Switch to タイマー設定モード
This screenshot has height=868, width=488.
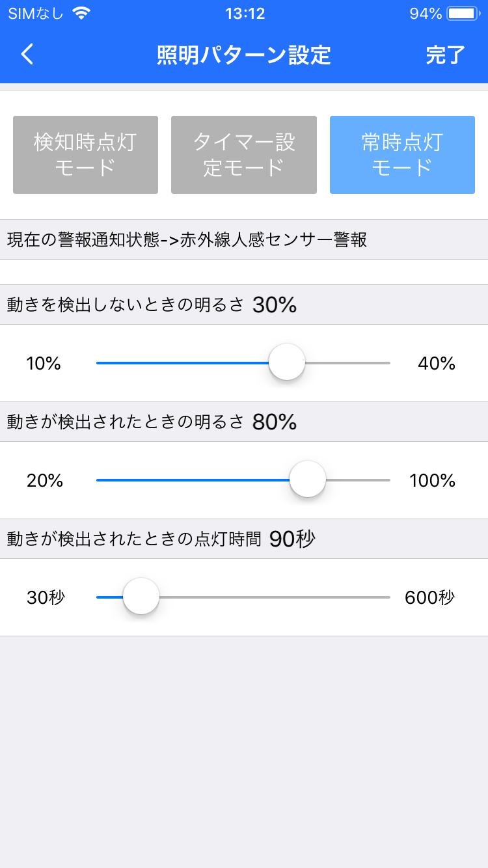(244, 155)
